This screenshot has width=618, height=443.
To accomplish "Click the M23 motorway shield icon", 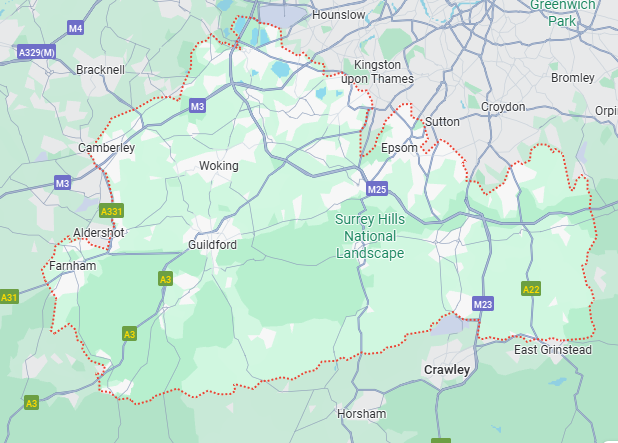I will 483,304.
